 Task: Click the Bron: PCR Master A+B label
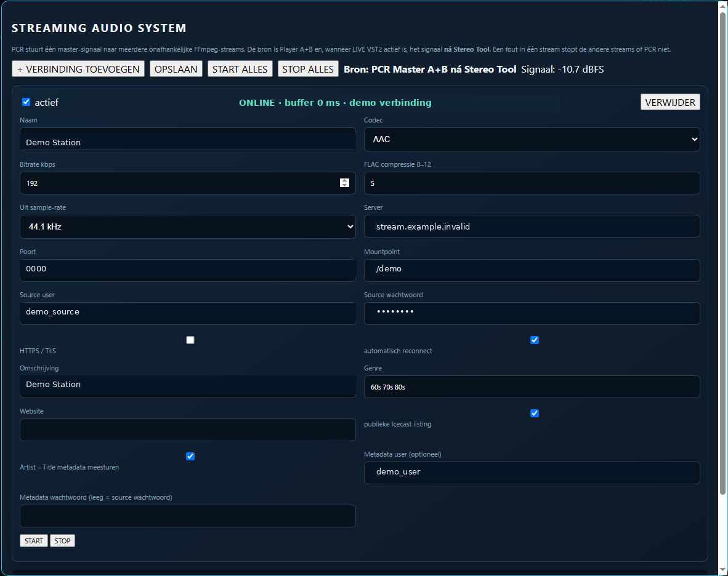(x=430, y=69)
